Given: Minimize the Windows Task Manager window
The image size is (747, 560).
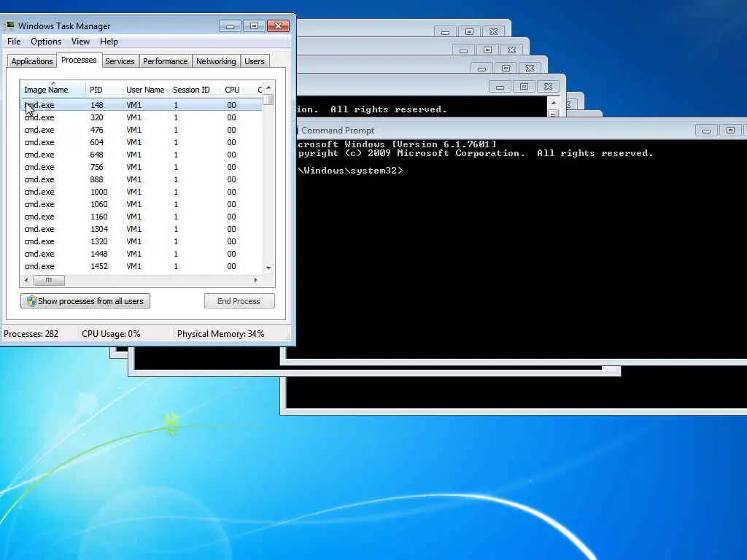Looking at the screenshot, I should click(x=230, y=26).
